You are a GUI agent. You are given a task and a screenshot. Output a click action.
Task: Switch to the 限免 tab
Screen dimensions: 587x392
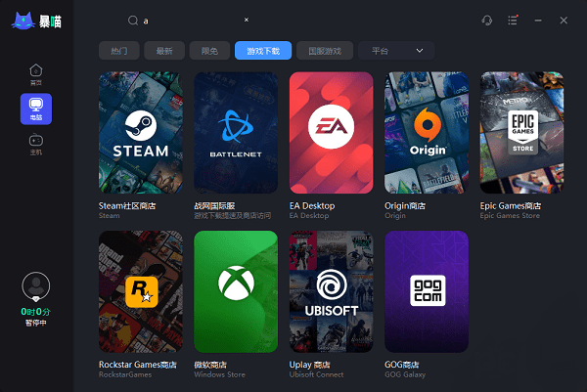tap(209, 51)
